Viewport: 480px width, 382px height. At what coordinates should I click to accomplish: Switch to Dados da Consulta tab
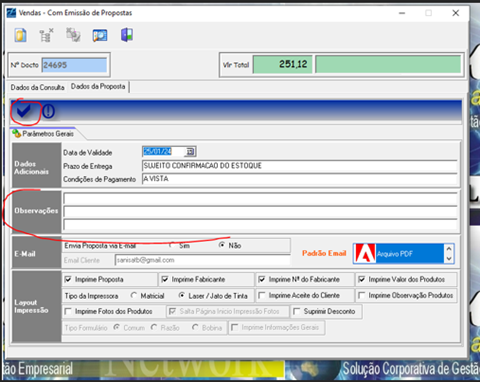coord(37,87)
